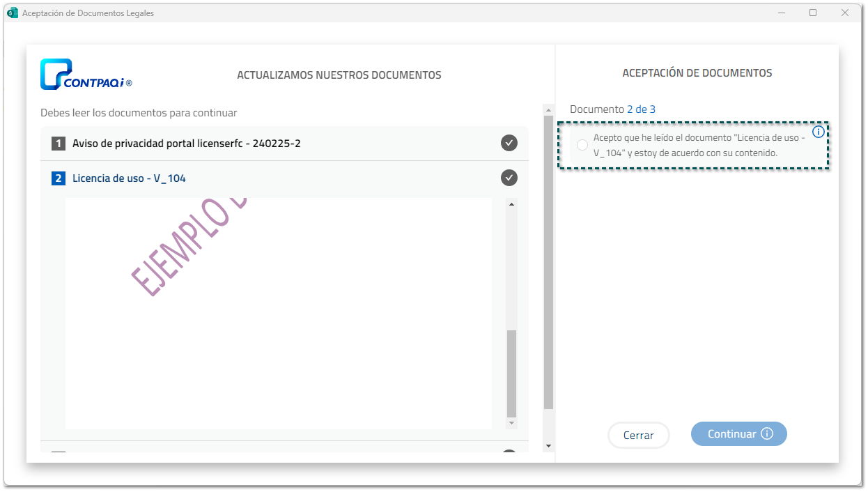Image resolution: width=868 pixels, height=492 pixels.
Task: Click the "Acepto que he leído el documento" text
Action: click(699, 145)
